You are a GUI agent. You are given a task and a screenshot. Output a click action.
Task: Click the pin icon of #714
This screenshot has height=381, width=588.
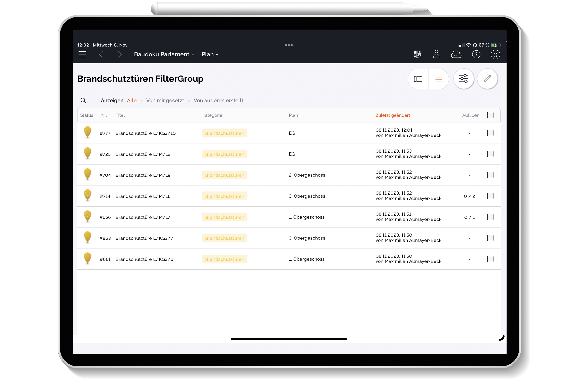pos(87,195)
